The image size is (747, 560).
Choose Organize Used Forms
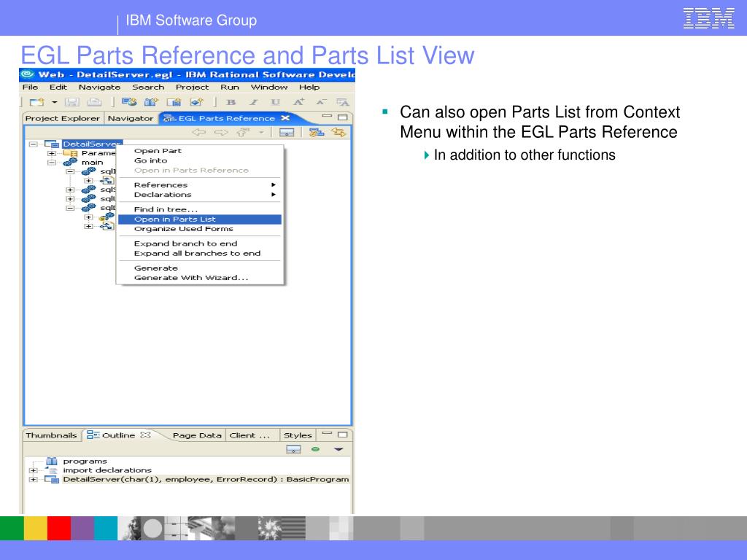[x=199, y=229]
